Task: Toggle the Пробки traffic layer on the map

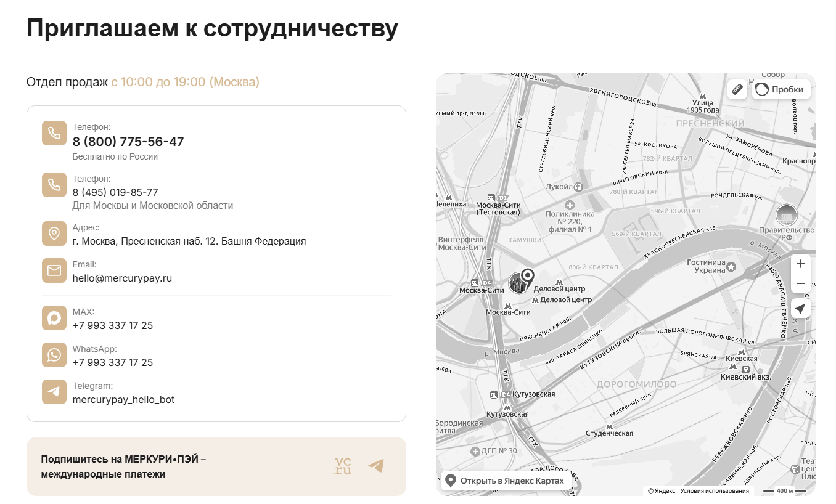Action: (x=780, y=89)
